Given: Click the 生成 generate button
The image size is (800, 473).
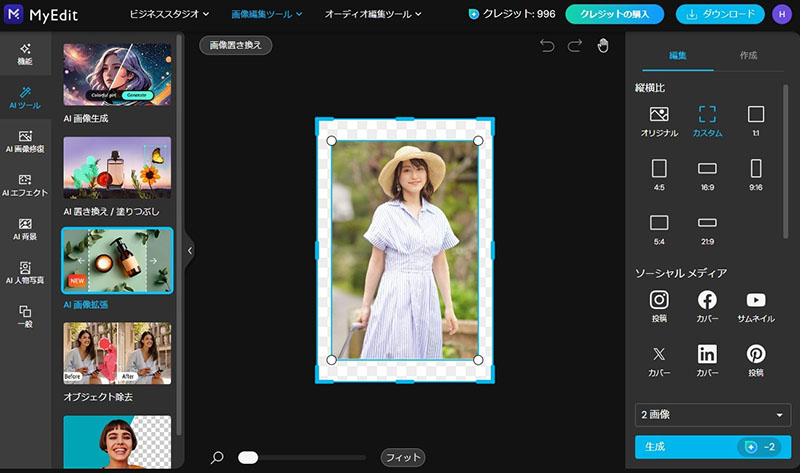Looking at the screenshot, I should pos(713,447).
